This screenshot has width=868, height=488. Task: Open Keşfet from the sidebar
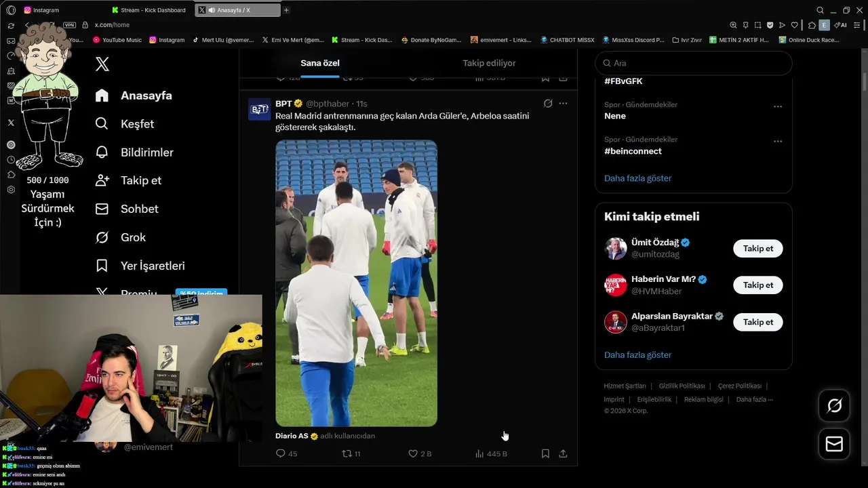coord(125,124)
